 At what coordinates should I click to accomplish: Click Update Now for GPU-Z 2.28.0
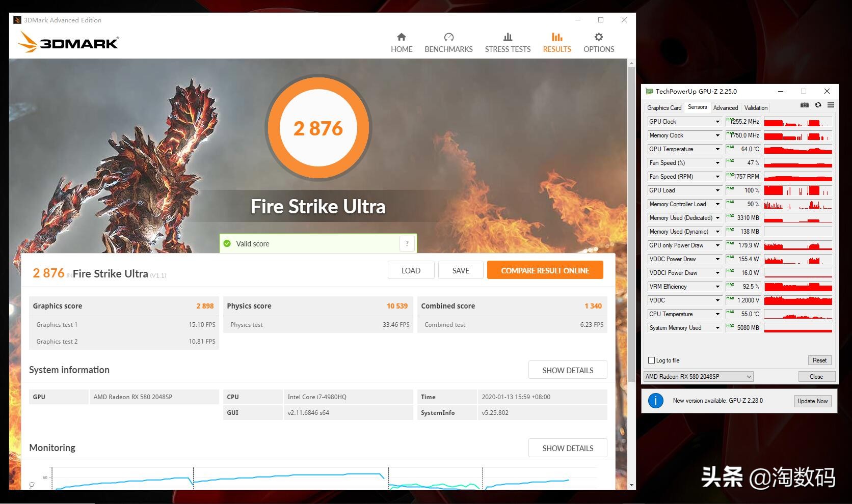[812, 401]
